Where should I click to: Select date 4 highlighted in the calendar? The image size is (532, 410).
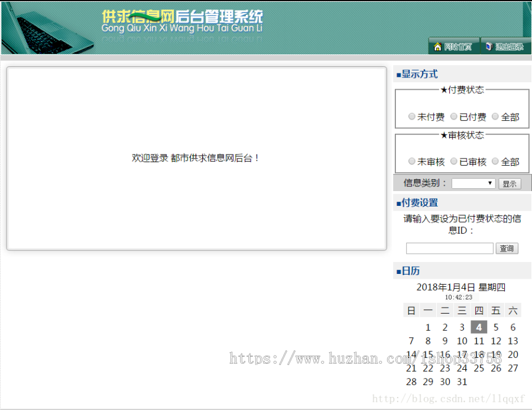pos(479,327)
